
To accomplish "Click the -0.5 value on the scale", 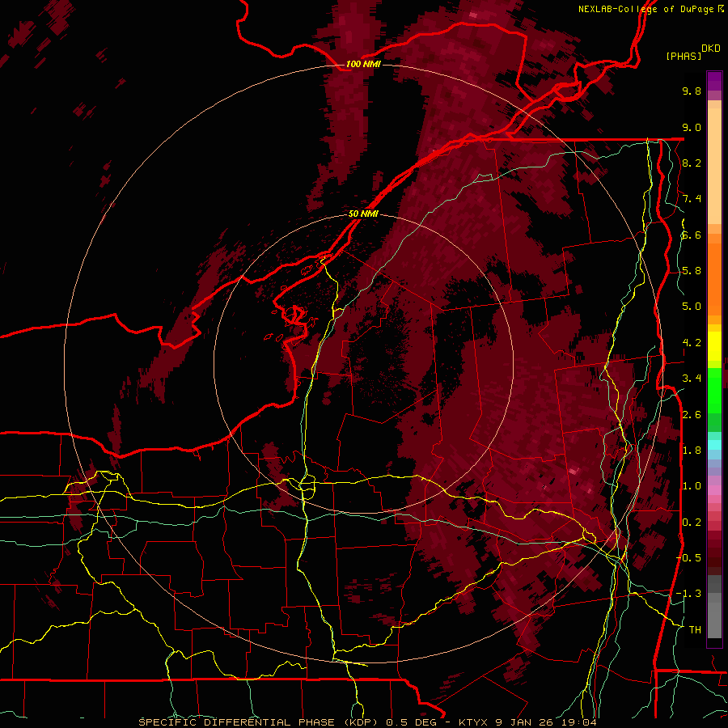I will pyautogui.click(x=688, y=558).
